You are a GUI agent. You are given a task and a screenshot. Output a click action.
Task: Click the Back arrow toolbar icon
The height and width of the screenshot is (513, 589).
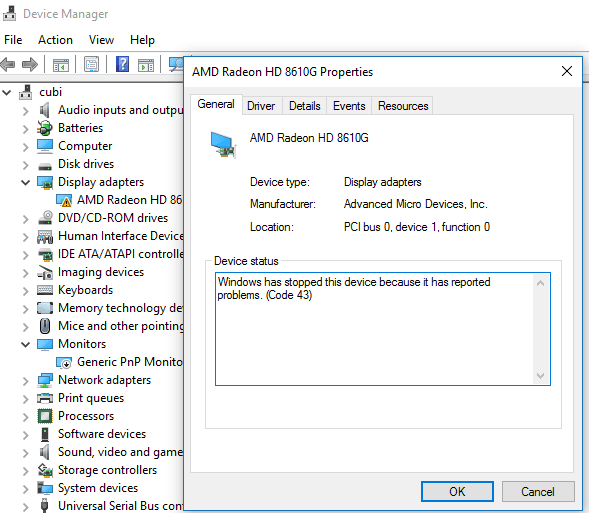tap(8, 64)
